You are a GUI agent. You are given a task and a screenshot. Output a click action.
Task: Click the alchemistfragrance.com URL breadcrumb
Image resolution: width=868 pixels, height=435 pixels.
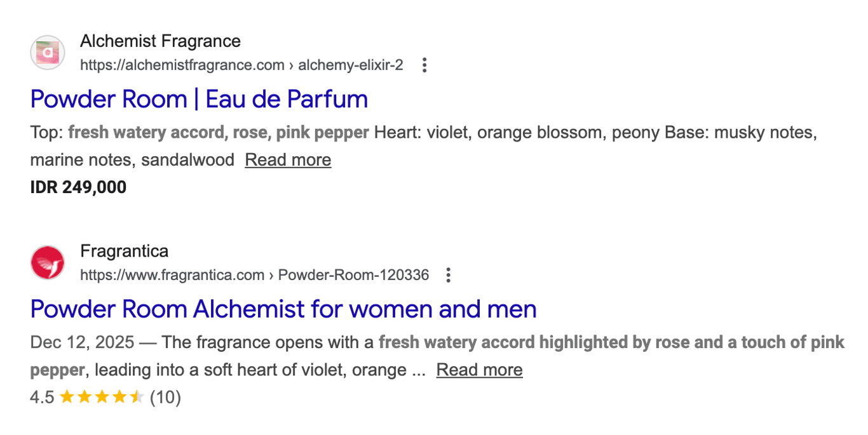[x=182, y=65]
